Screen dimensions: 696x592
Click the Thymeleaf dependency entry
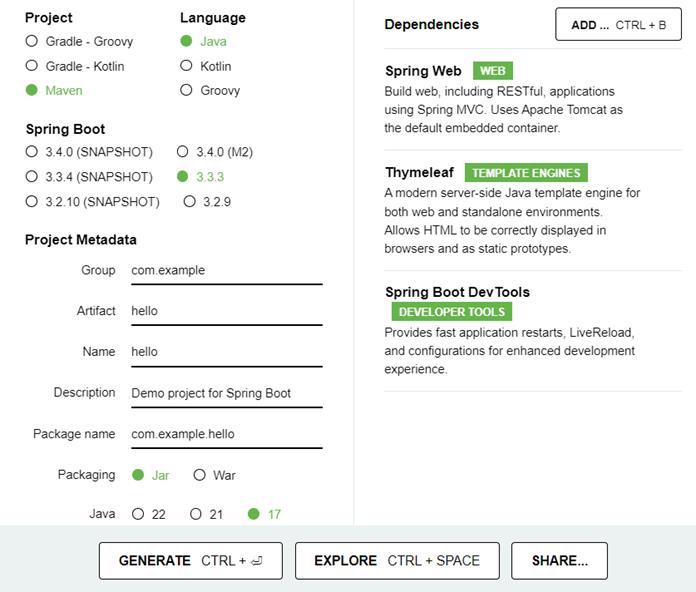click(533, 210)
